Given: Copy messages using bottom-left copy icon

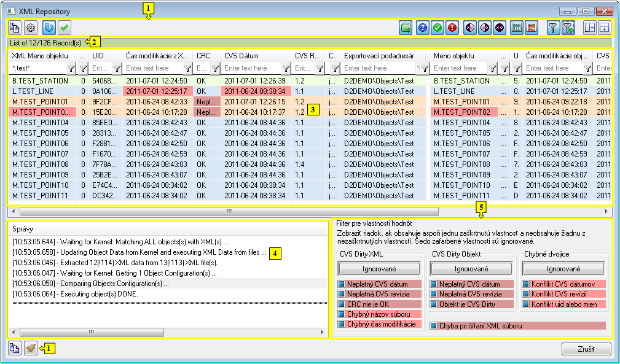Looking at the screenshot, I should pos(15,349).
